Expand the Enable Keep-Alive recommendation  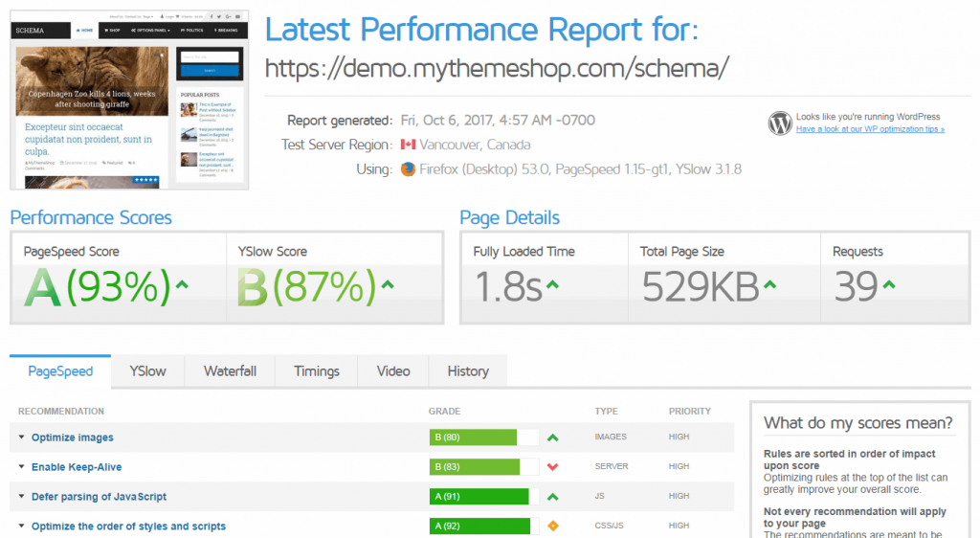click(21, 467)
